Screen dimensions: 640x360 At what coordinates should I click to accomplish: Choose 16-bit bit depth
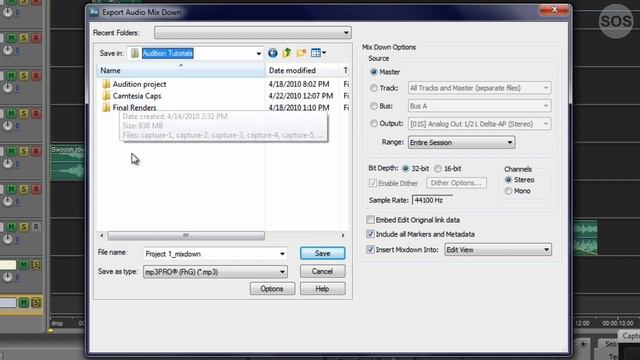click(438, 169)
